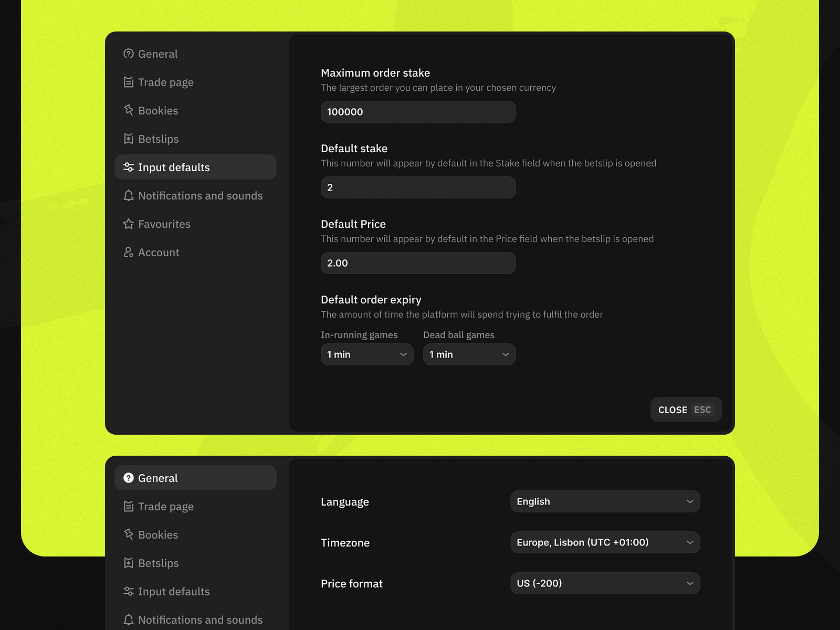Click the Input defaults sliders icon
This screenshot has height=630, width=840.
point(129,167)
